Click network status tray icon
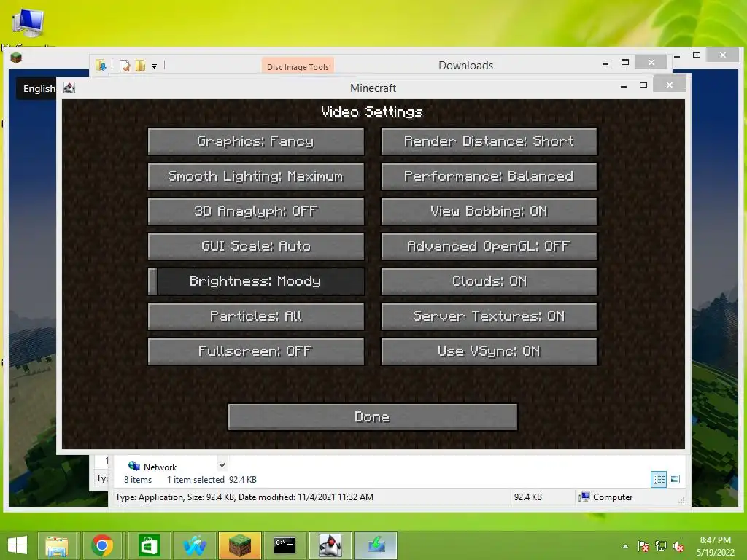This screenshot has width=747, height=560. click(661, 546)
